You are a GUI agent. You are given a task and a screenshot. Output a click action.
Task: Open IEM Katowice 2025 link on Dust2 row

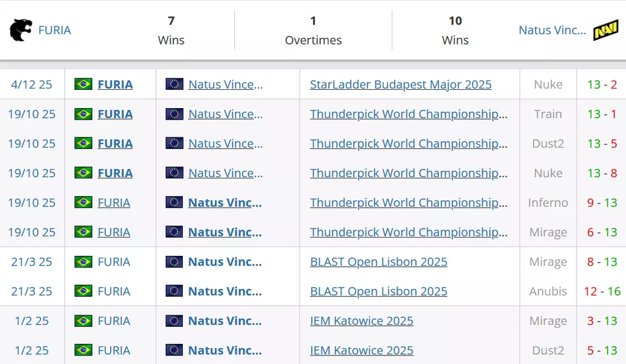pos(361,351)
